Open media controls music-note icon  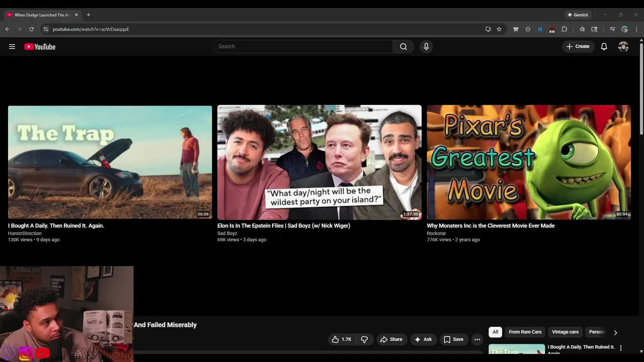coord(612,29)
